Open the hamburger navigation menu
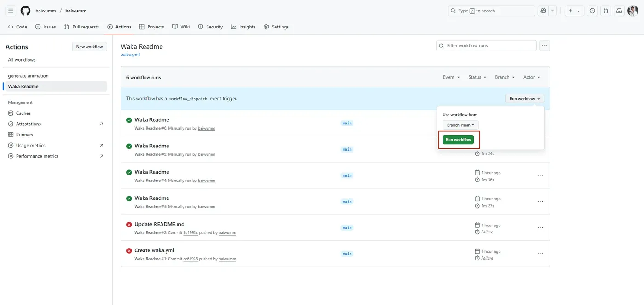 point(11,11)
